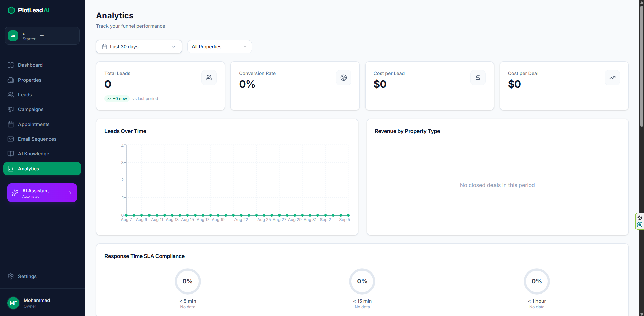The width and height of the screenshot is (644, 316).
Task: Navigate to Campaigns
Action: click(42, 109)
